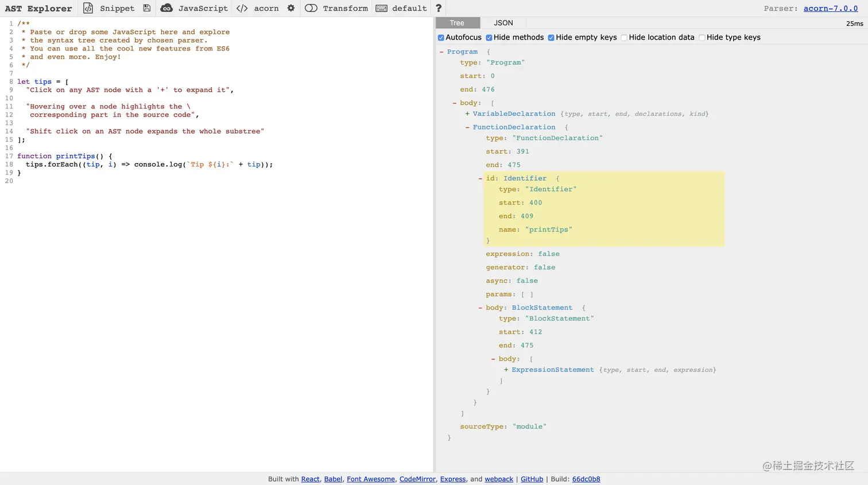The width and height of the screenshot is (868, 485).
Task: Collapse the body: BlockStatement node
Action: click(480, 308)
